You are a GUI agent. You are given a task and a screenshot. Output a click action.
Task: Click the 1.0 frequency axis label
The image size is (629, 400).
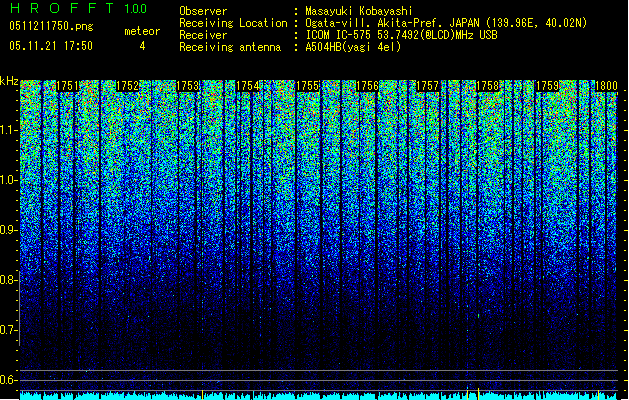(9, 180)
